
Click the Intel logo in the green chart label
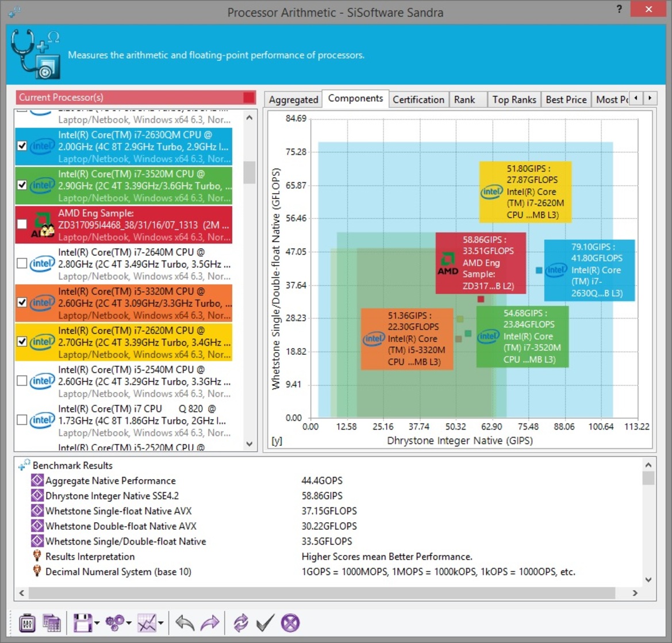pyautogui.click(x=489, y=336)
